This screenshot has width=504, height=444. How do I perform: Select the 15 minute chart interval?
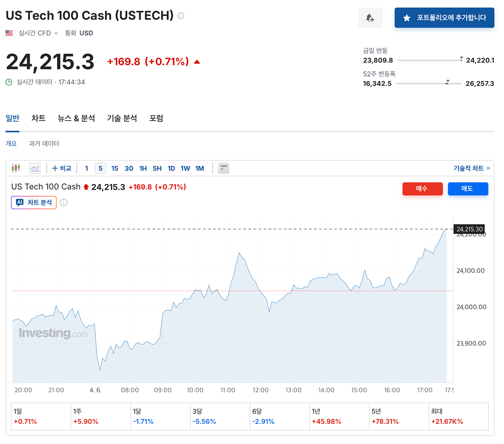click(115, 168)
